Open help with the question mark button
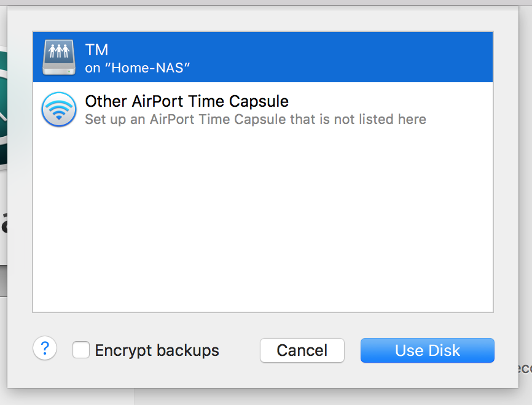Screen dimensions: 532x405 click(x=45, y=349)
